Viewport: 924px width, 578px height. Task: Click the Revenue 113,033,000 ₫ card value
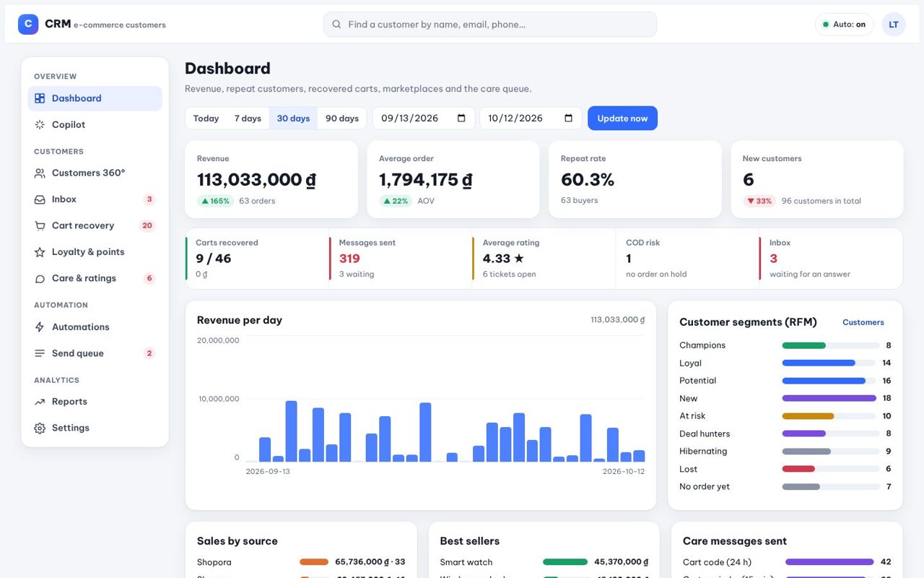coord(256,180)
